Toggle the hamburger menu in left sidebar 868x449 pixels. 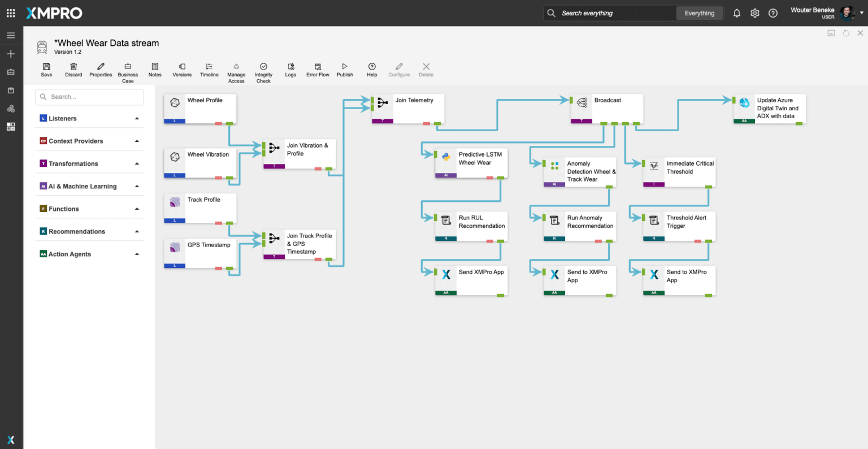click(11, 35)
